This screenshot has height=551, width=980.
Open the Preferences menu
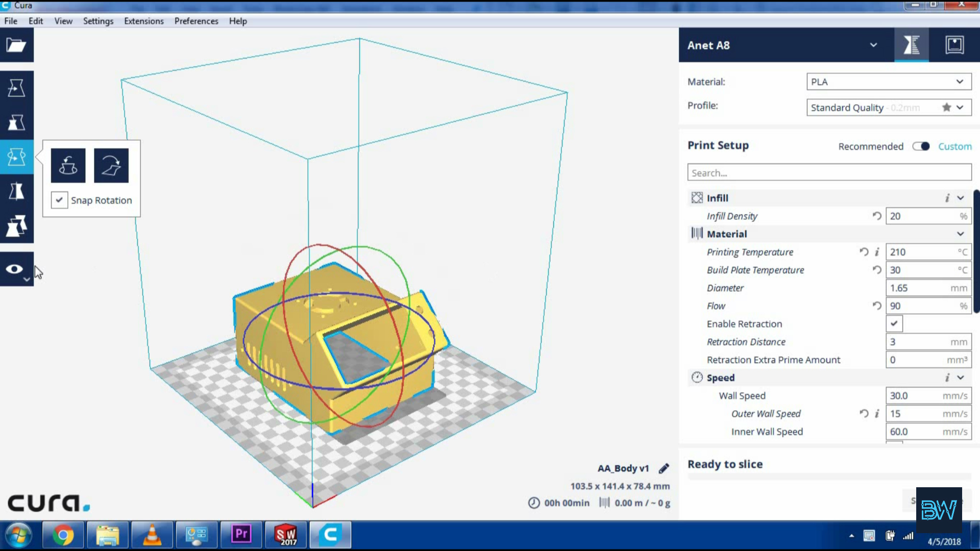(196, 21)
